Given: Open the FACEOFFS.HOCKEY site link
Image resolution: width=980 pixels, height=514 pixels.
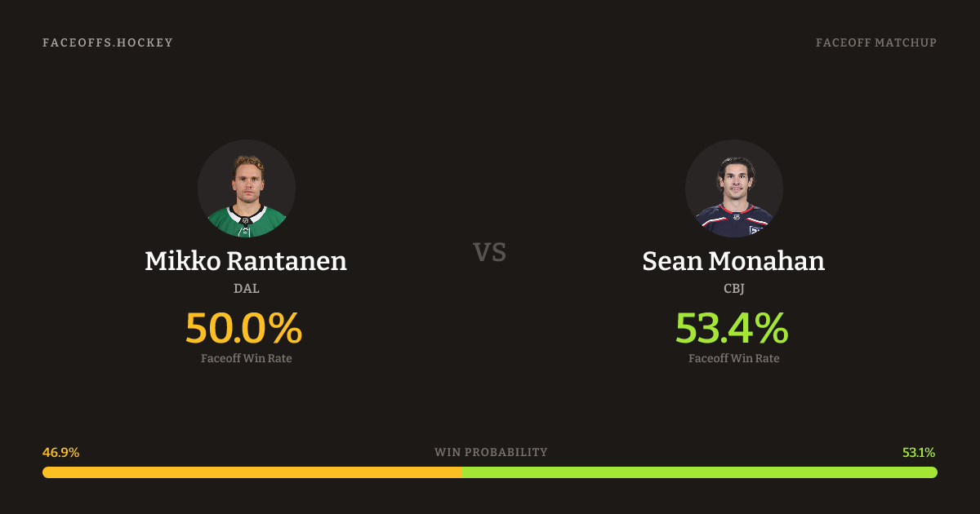Looking at the screenshot, I should click(x=108, y=42).
